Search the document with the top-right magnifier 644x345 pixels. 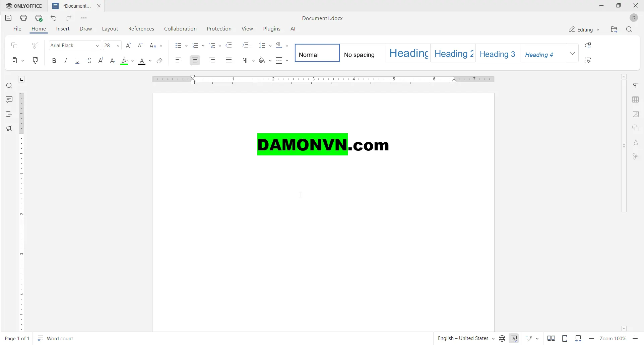coord(629,29)
